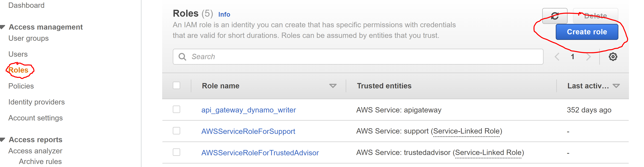Go to Identity providers page
Image resolution: width=644 pixels, height=167 pixels.
coord(36,102)
